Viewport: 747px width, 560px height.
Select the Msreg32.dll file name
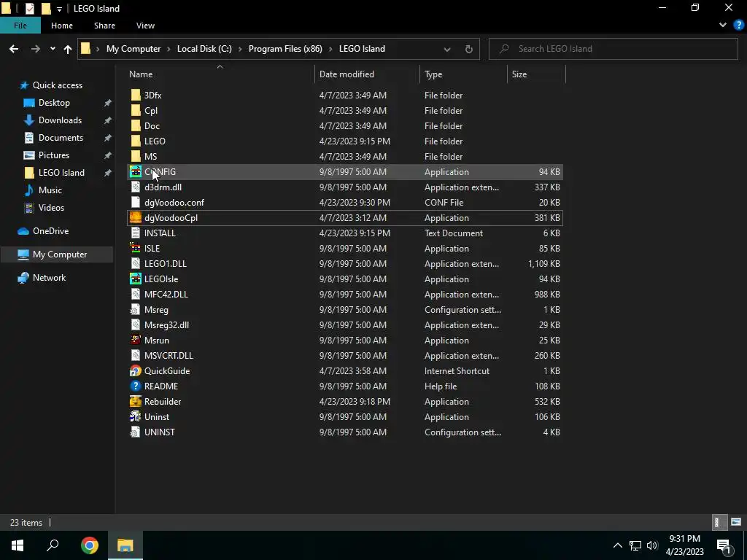[167, 324]
